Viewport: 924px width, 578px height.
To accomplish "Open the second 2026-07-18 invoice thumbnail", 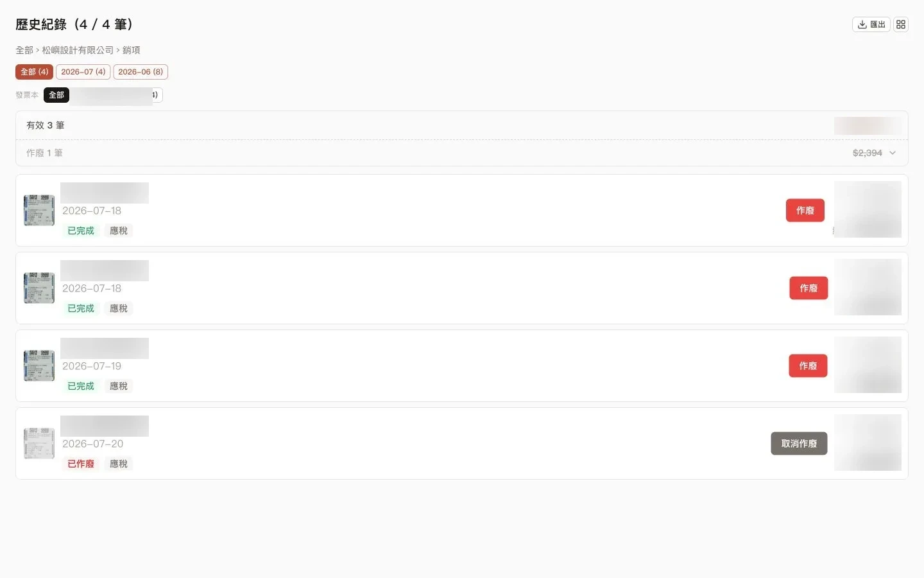I will (x=39, y=288).
